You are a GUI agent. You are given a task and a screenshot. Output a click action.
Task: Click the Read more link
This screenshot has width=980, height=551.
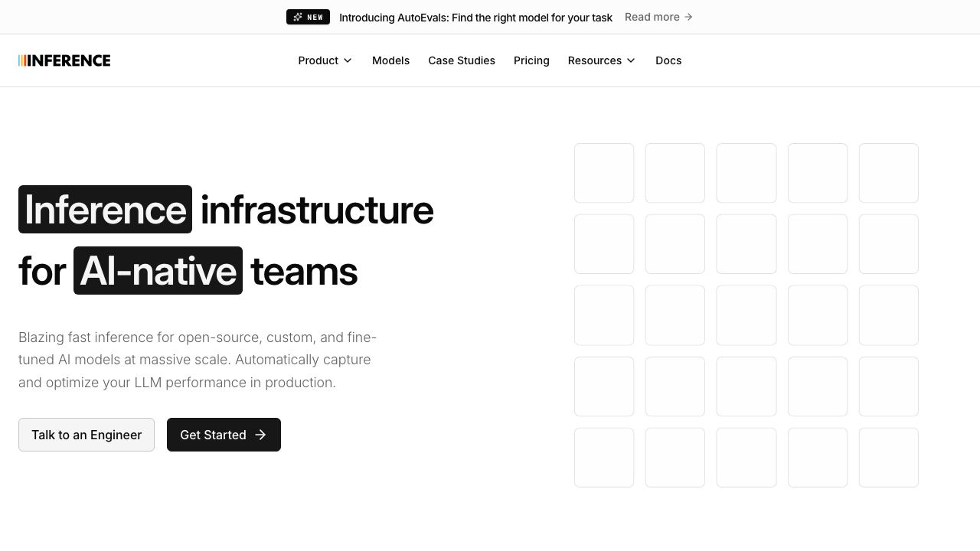[659, 17]
